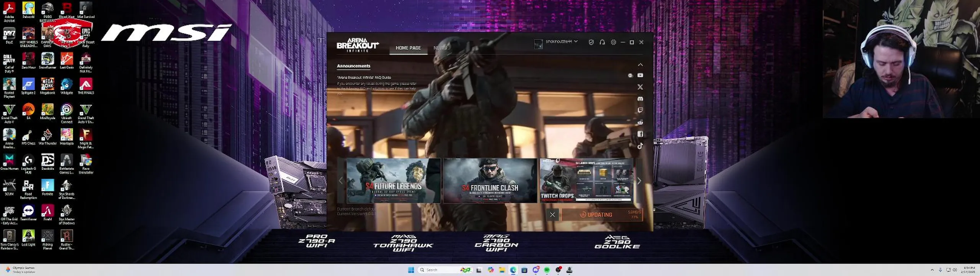Select Revo Uninstaller desktop icon
980x276 pixels.
[x=86, y=164]
